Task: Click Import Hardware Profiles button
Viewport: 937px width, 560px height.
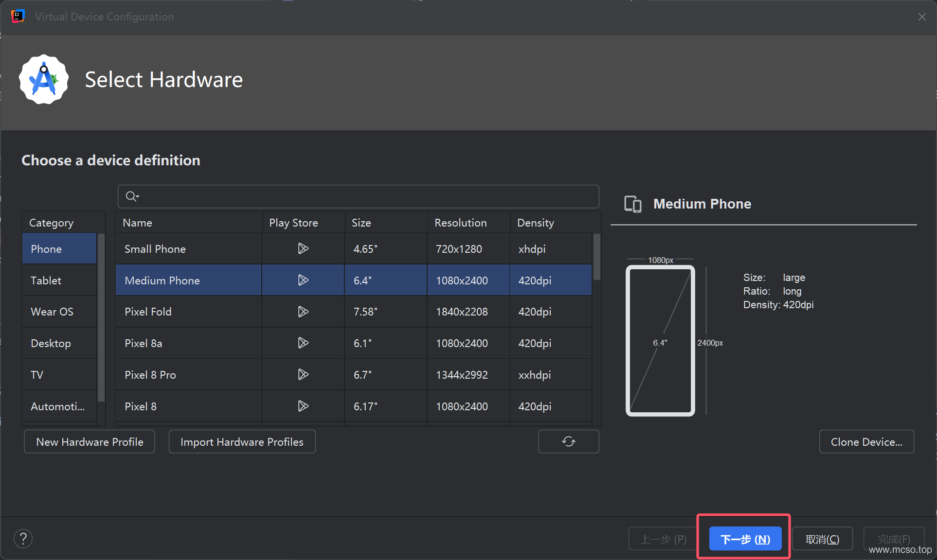Action: [x=242, y=441]
